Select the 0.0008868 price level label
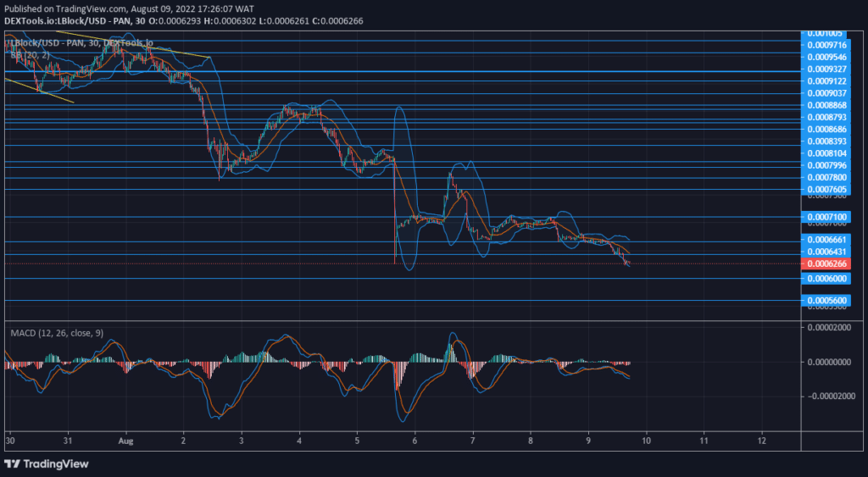868x477 pixels. click(x=826, y=105)
